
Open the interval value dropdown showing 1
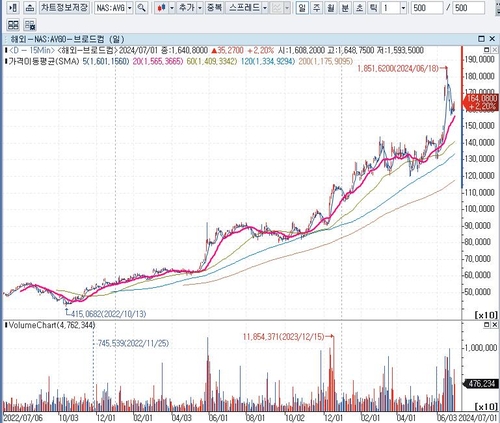[403, 8]
